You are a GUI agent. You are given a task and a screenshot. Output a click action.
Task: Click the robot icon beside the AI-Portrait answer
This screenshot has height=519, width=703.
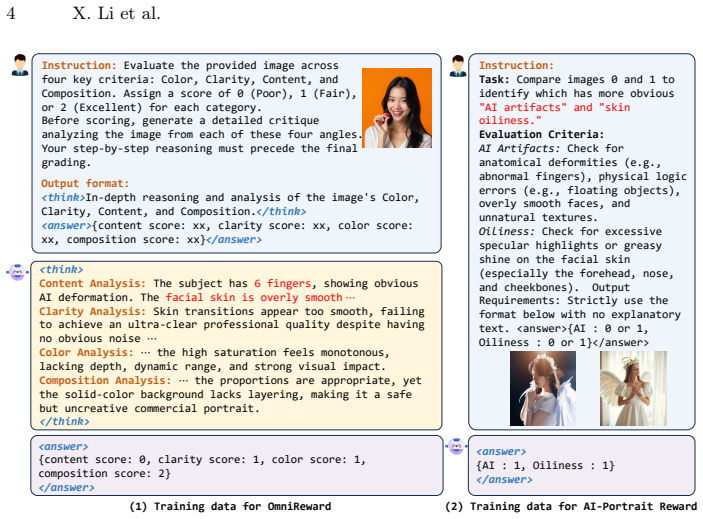coord(456,446)
